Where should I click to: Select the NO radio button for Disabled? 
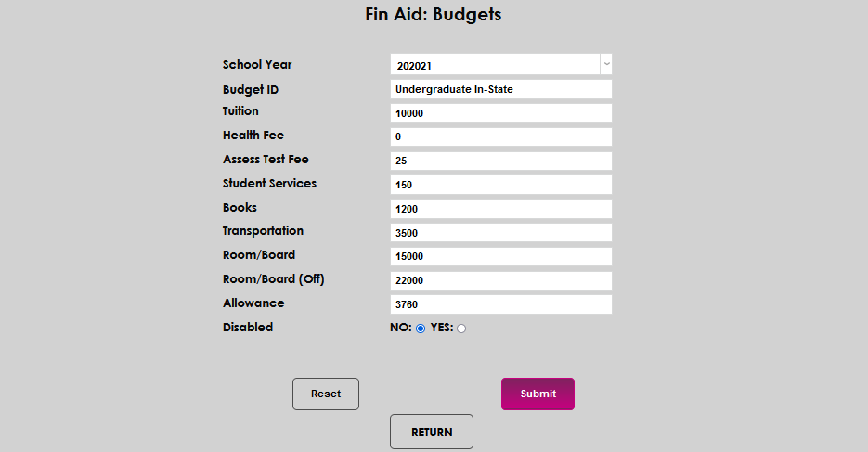pyautogui.click(x=421, y=329)
